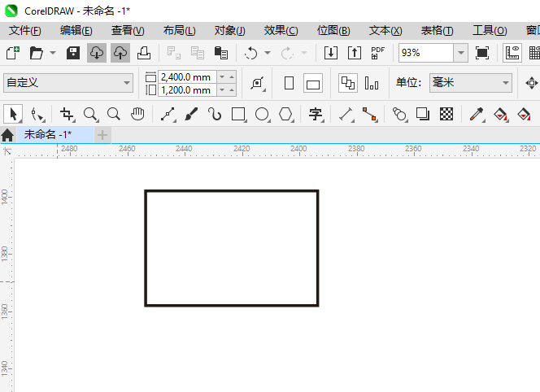Screen dimensions: 540x392
Task: Select the Blend effects tool
Action: [x=400, y=114]
